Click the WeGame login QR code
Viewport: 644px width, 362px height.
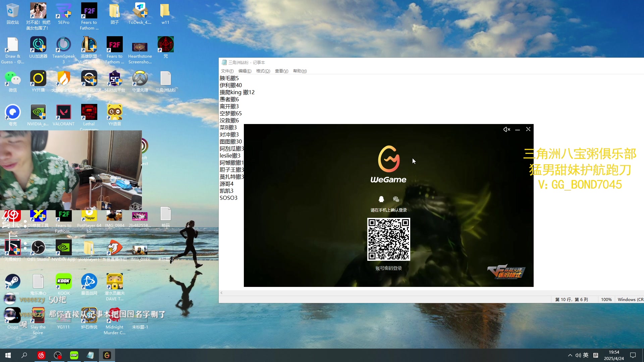[x=388, y=239]
